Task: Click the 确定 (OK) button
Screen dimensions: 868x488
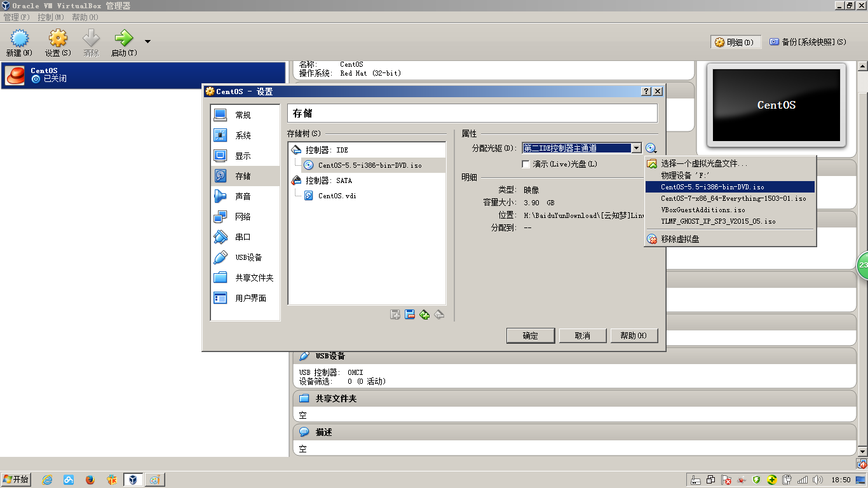Action: (x=531, y=335)
